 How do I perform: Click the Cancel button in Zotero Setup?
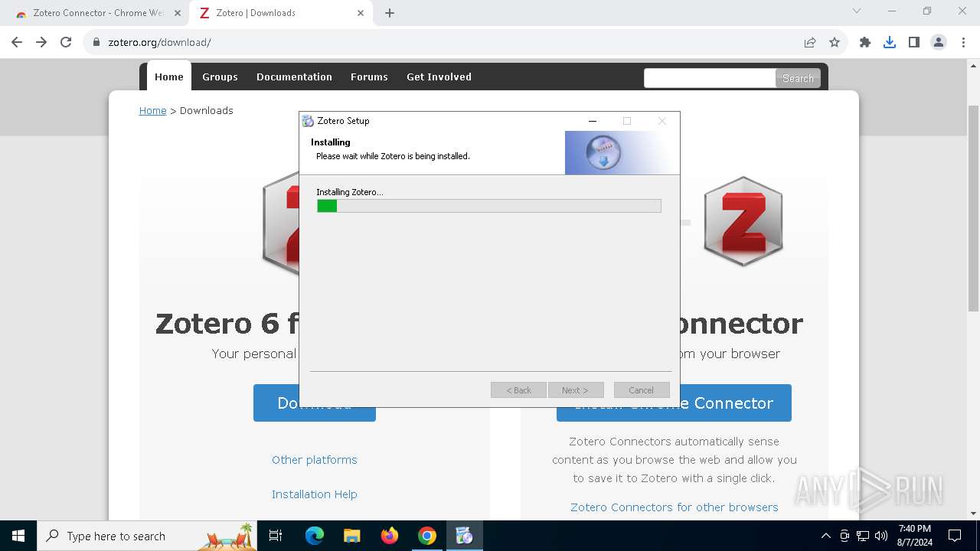(642, 390)
